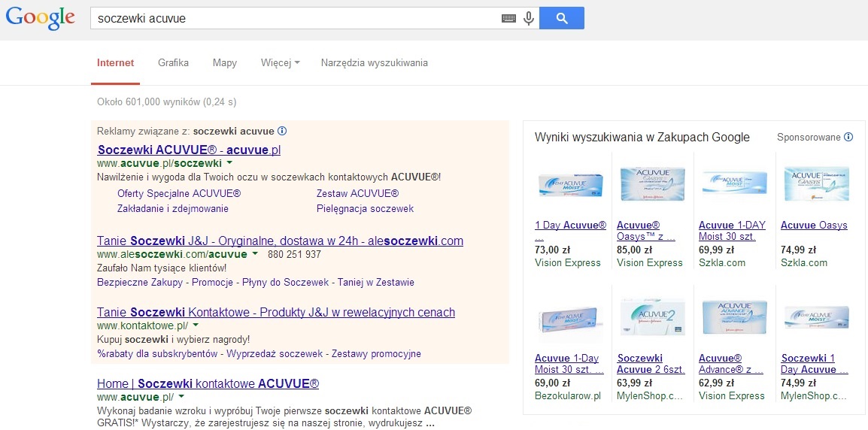Click the blue search magnifier button

(x=561, y=18)
